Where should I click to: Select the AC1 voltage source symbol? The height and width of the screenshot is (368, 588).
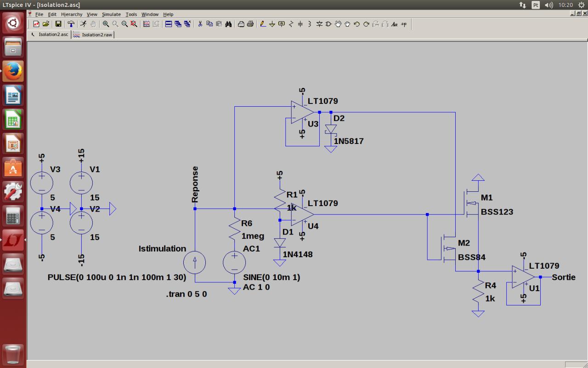[234, 263]
